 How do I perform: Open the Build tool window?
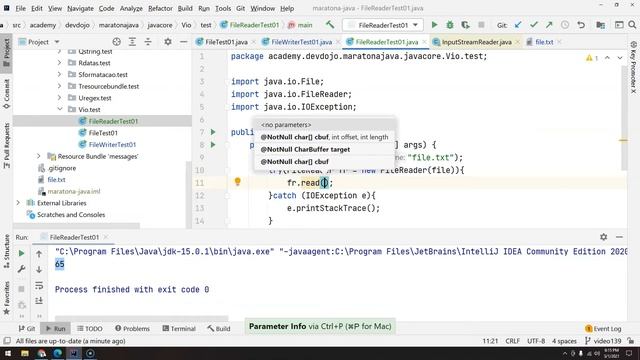pos(218,328)
